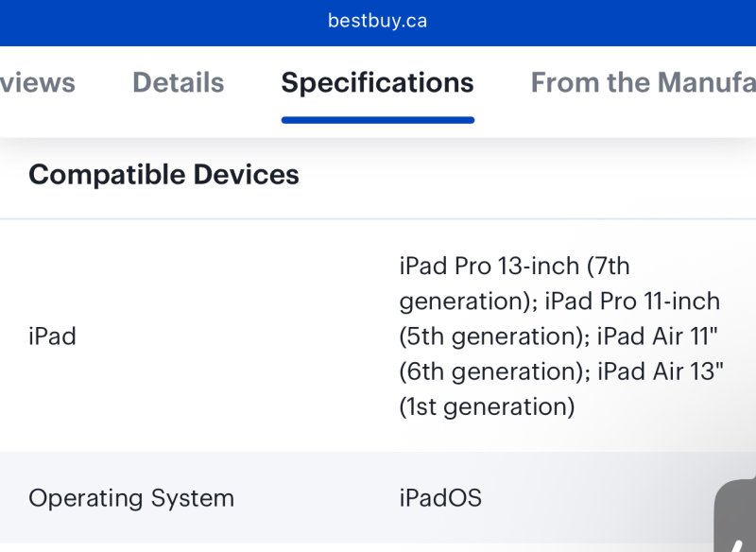Tap the bestbuy.ca address bar
The height and width of the screenshot is (552, 756).
tap(377, 21)
